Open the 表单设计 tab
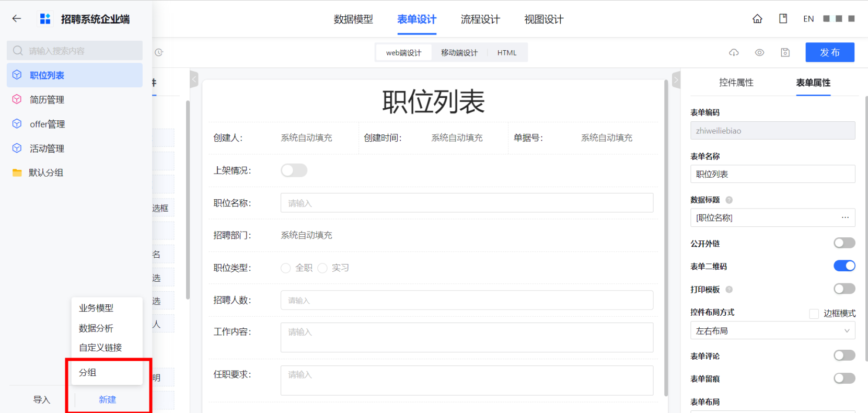This screenshot has width=868, height=413. point(416,19)
